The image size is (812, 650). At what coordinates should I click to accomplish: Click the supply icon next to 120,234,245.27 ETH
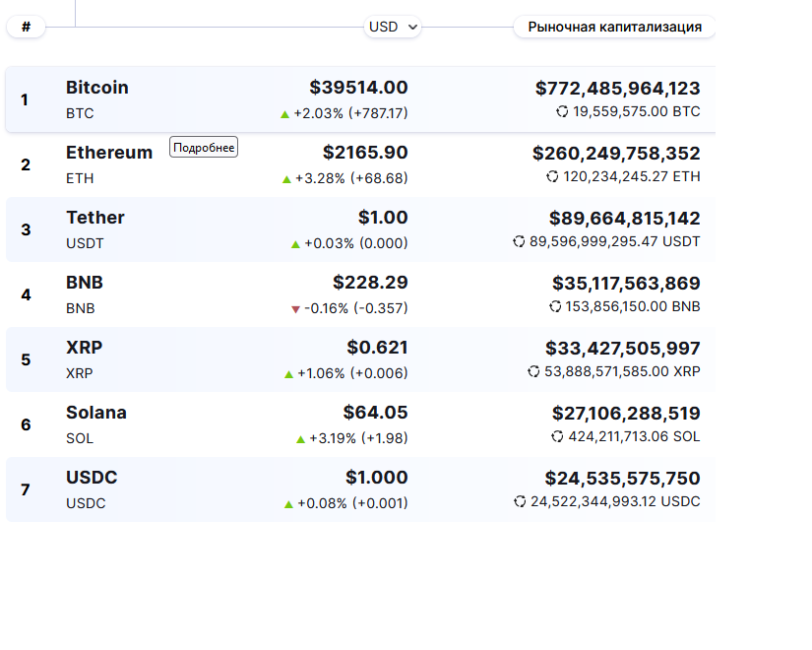(552, 177)
